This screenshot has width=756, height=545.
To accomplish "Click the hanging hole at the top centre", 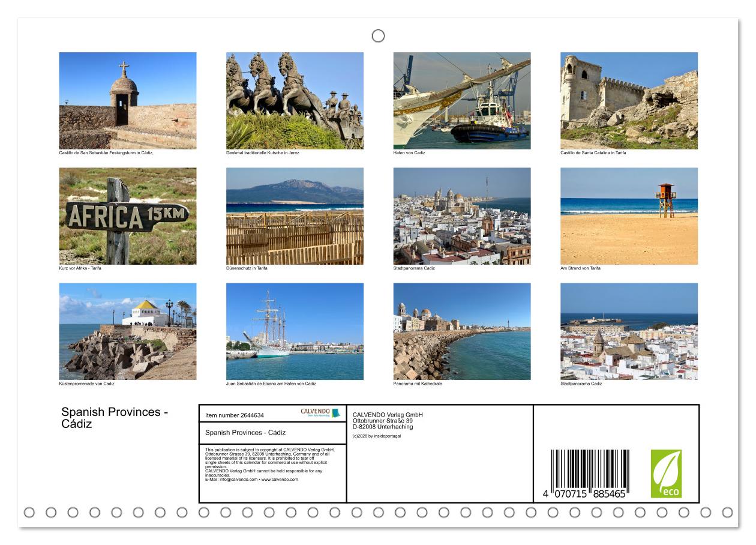I will pyautogui.click(x=378, y=36).
